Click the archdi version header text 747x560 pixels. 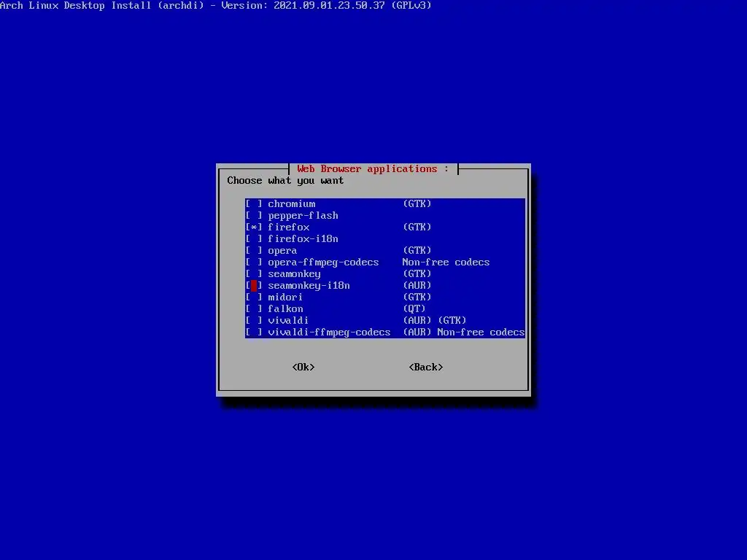click(215, 6)
